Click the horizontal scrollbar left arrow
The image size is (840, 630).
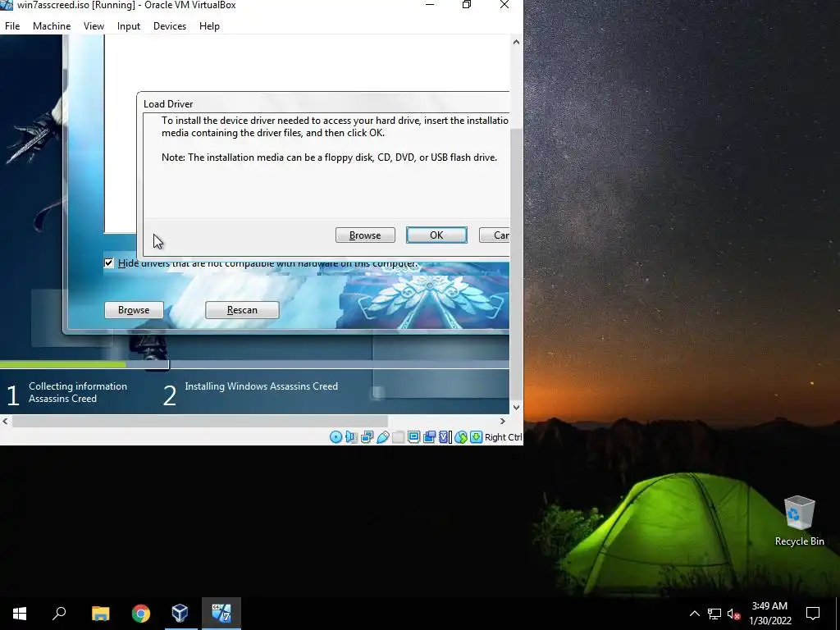(6, 421)
